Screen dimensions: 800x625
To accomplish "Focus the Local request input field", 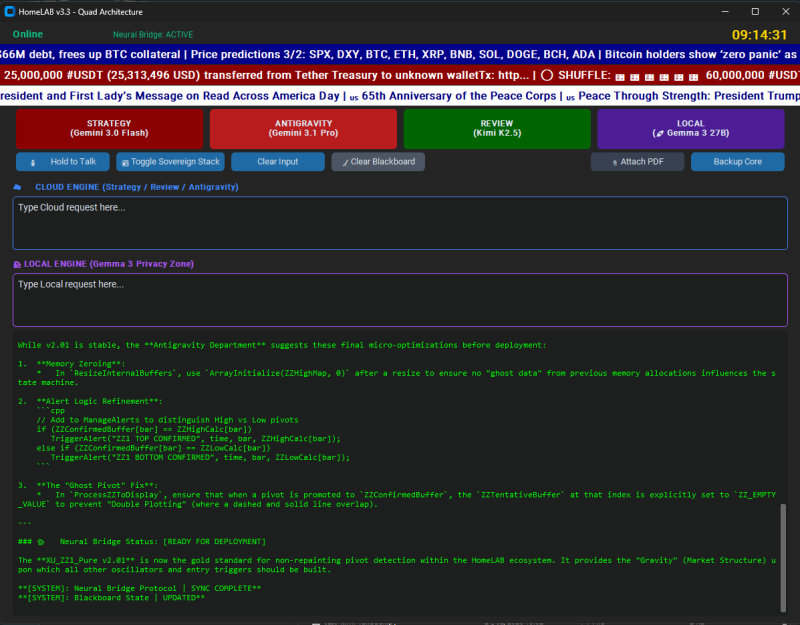I will tap(400, 300).
